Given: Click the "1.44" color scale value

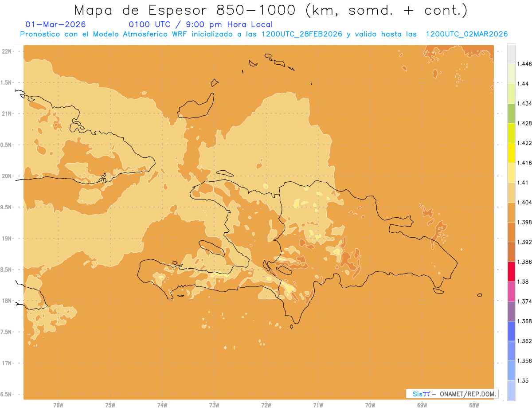Looking at the screenshot, I should pos(523,84).
